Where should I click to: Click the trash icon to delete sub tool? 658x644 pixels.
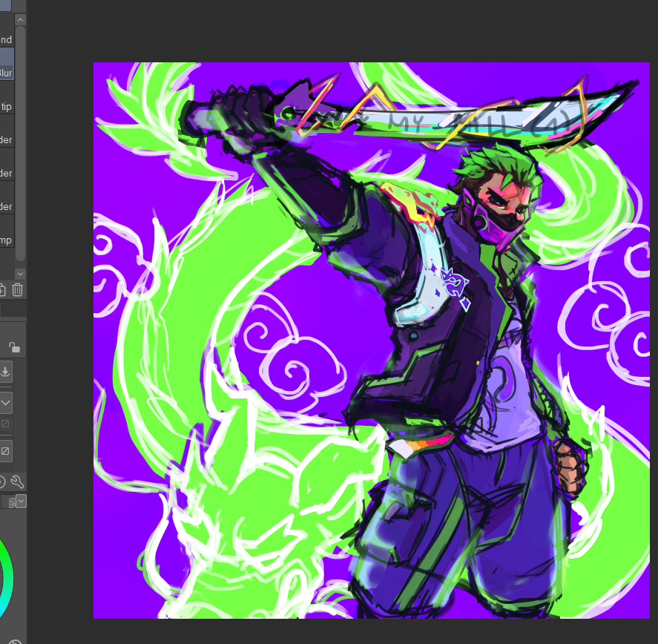coord(18,289)
